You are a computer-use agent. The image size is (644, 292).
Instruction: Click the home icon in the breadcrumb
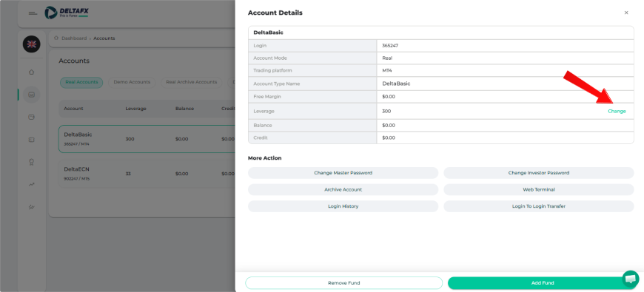click(x=56, y=38)
